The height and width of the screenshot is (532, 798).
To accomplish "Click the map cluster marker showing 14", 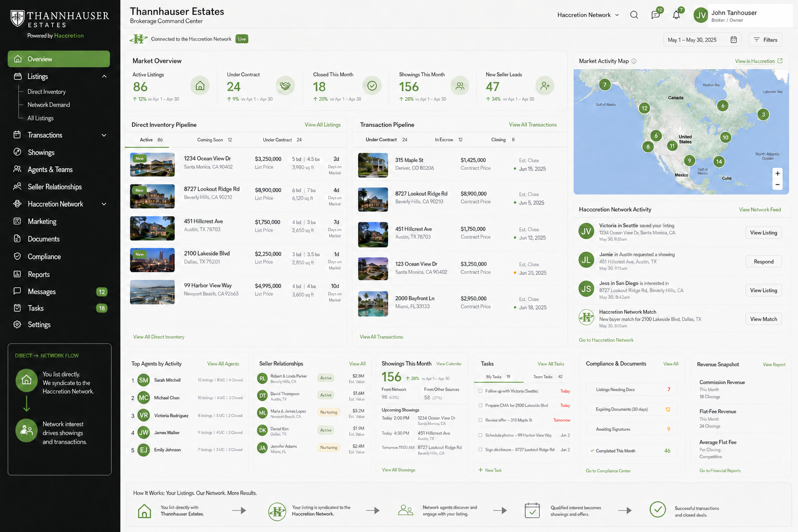I will pos(719,162).
